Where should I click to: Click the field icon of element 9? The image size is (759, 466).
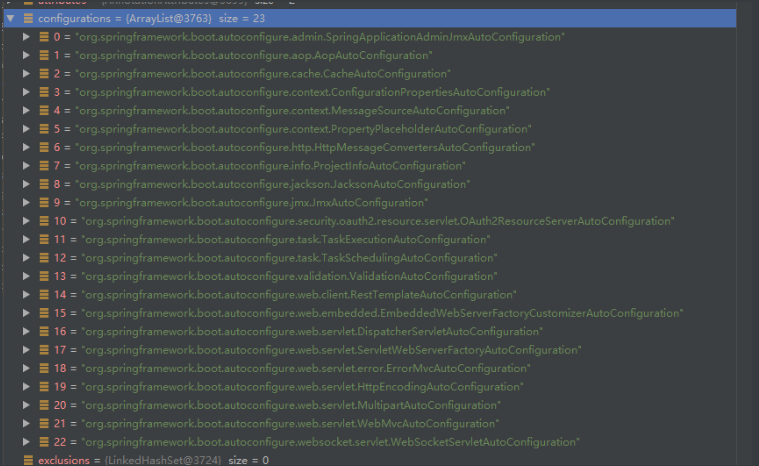44,202
